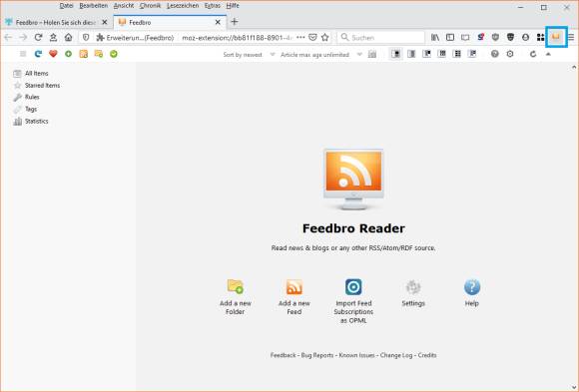Click the Feedbro extension icon in browser toolbar
Image resolution: width=579 pixels, height=392 pixels.
(x=556, y=37)
